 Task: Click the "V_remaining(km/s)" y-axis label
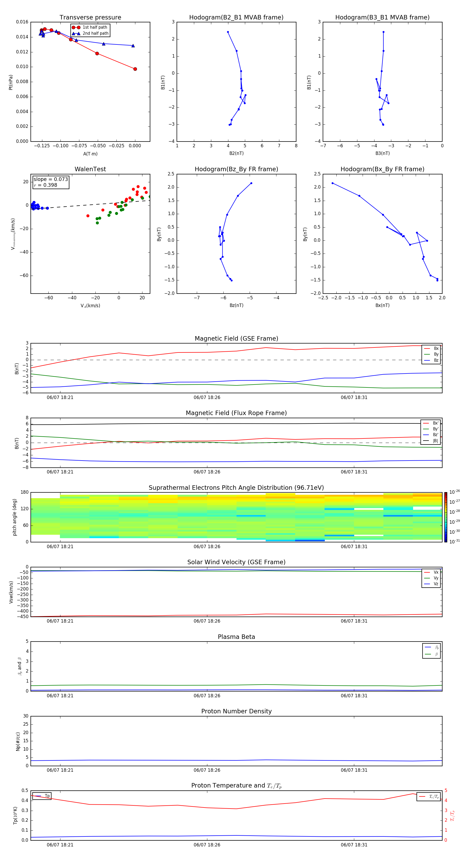pos(13,234)
